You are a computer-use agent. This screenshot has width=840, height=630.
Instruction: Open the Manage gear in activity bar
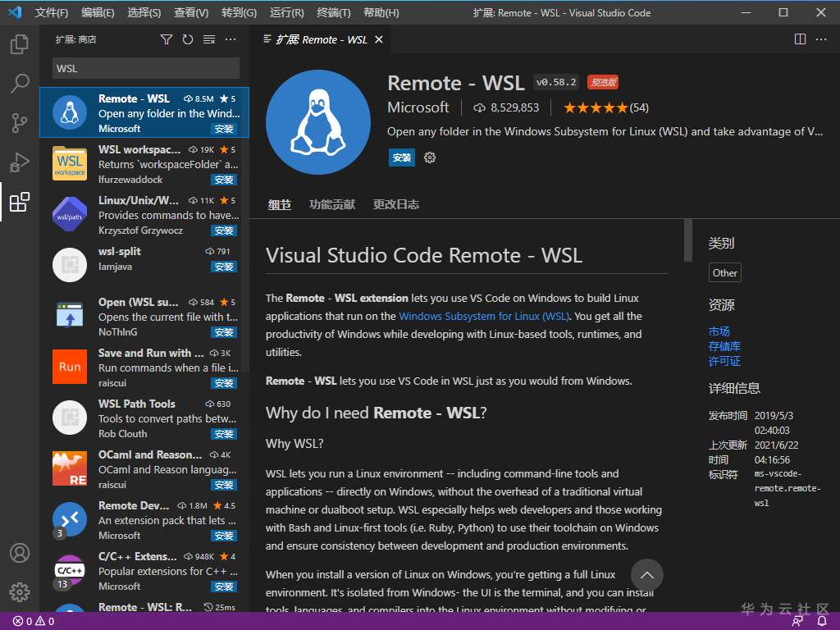tap(20, 592)
